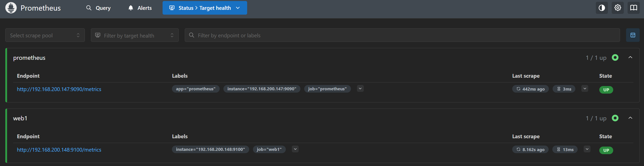Click the State column header in web1 pool
644x166 pixels.
[606, 136]
